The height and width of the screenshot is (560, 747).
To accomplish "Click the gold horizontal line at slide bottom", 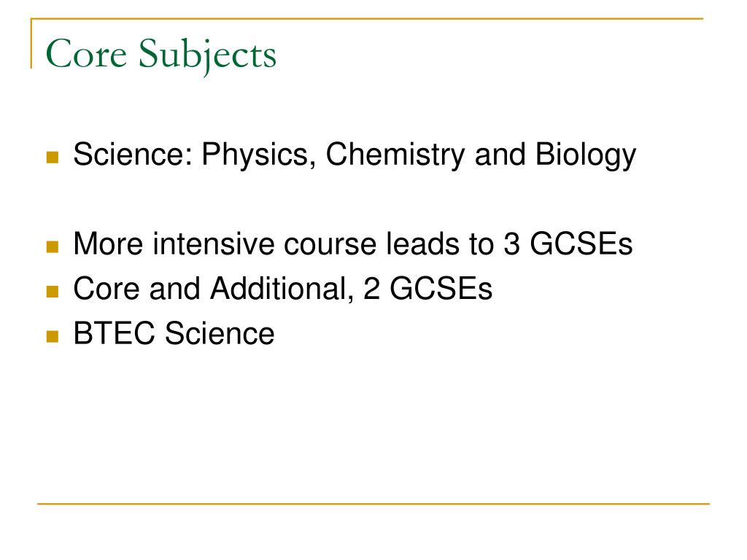I will [373, 503].
